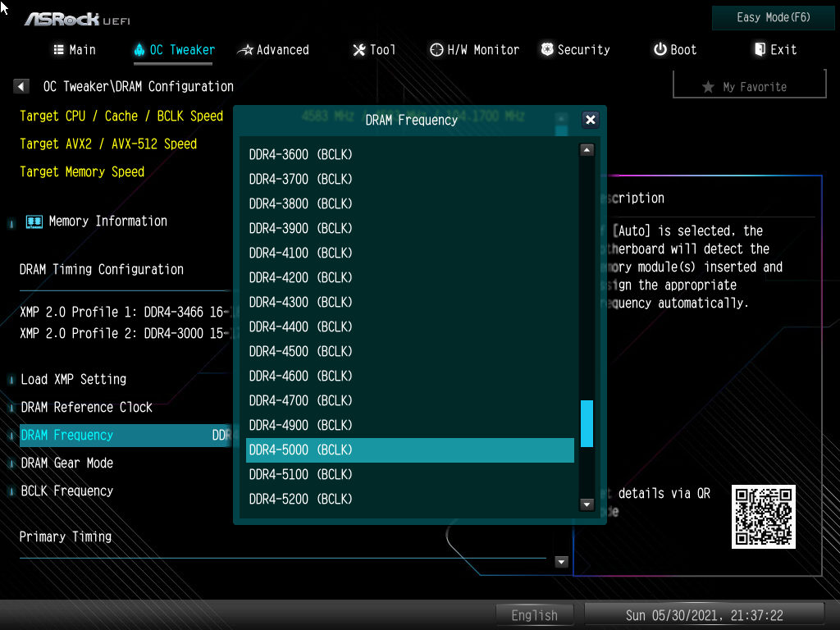Click the Memory Information chip icon
Image resolution: width=840 pixels, height=630 pixels.
pyautogui.click(x=34, y=221)
